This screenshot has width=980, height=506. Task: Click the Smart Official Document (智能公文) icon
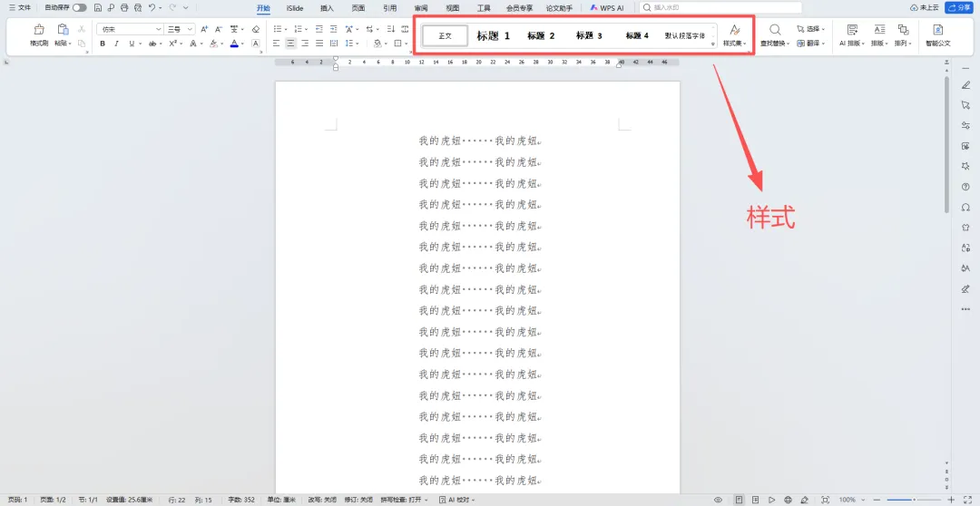coord(938,30)
